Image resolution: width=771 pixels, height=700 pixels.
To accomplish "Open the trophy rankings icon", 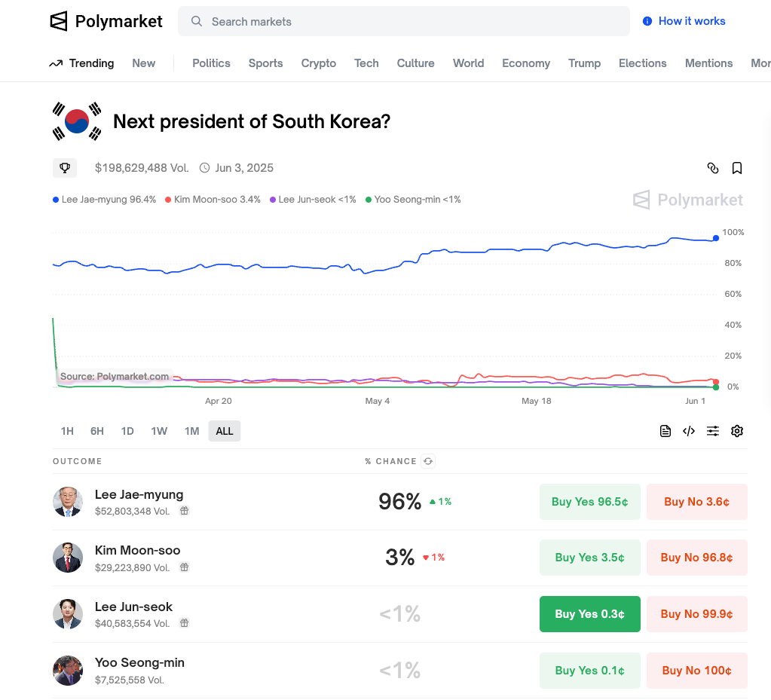I will [64, 168].
